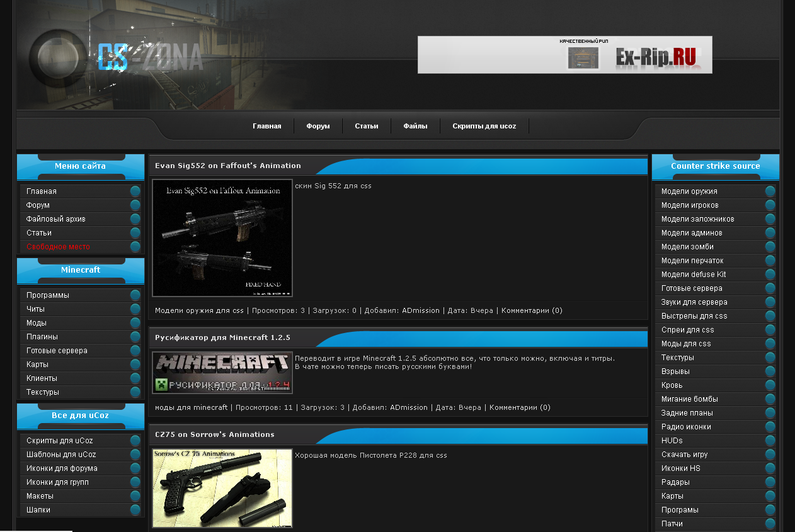The height and width of the screenshot is (532, 795).
Task: Click the blue bullet icon beside Спреи для css
Action: (x=770, y=330)
